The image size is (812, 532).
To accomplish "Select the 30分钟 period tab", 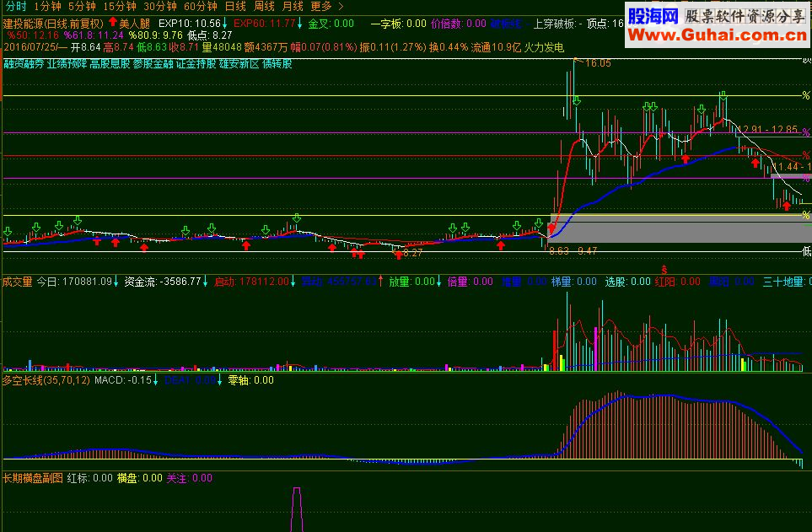I will (160, 6).
